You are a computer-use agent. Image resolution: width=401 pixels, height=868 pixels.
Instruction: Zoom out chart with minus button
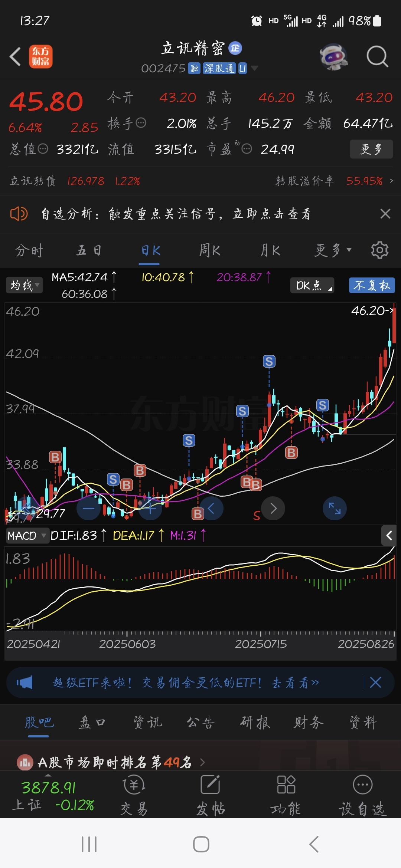pos(88,508)
